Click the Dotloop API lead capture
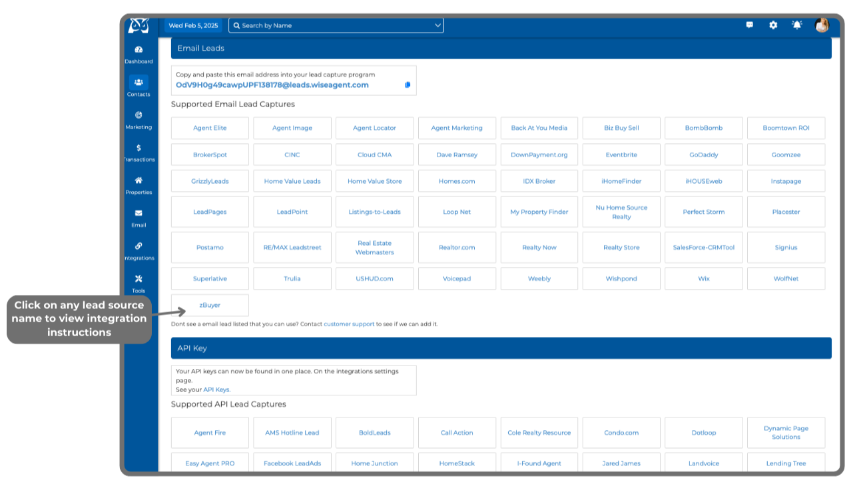This screenshot has width=859, height=504. click(704, 433)
